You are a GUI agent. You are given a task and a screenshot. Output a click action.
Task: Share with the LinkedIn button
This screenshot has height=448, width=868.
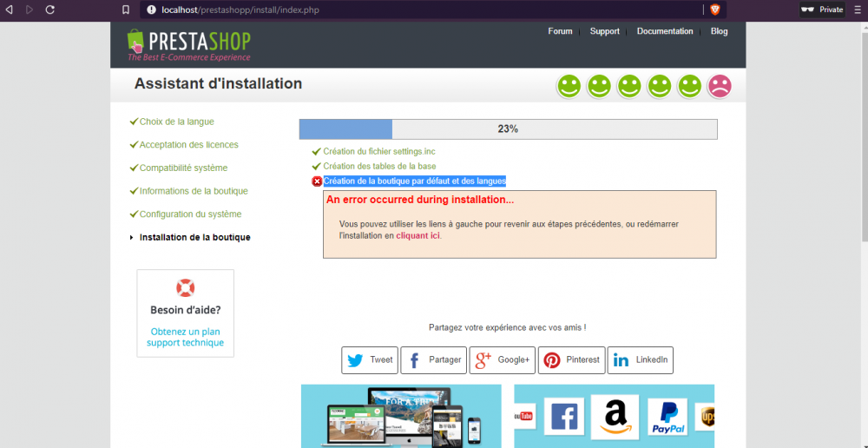coord(641,360)
